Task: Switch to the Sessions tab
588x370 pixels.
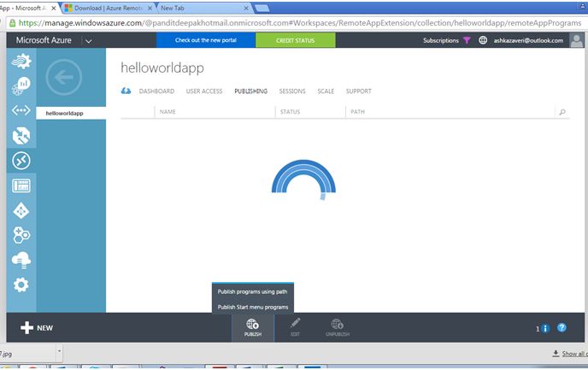Action: coord(292,91)
